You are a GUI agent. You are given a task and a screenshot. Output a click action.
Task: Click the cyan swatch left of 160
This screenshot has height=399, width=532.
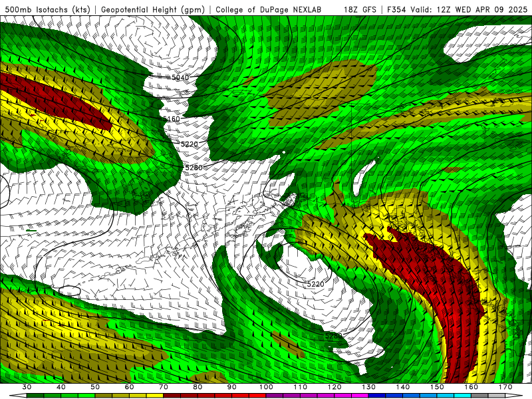(x=463, y=396)
